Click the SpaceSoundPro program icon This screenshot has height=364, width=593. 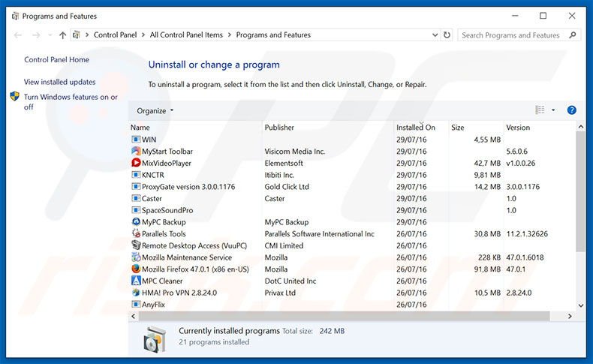coord(136,210)
